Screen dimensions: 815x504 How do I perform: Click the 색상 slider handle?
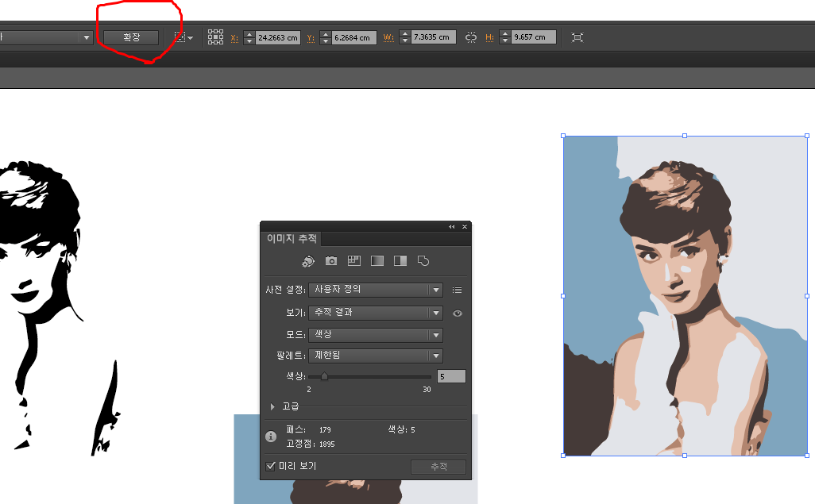click(x=324, y=376)
